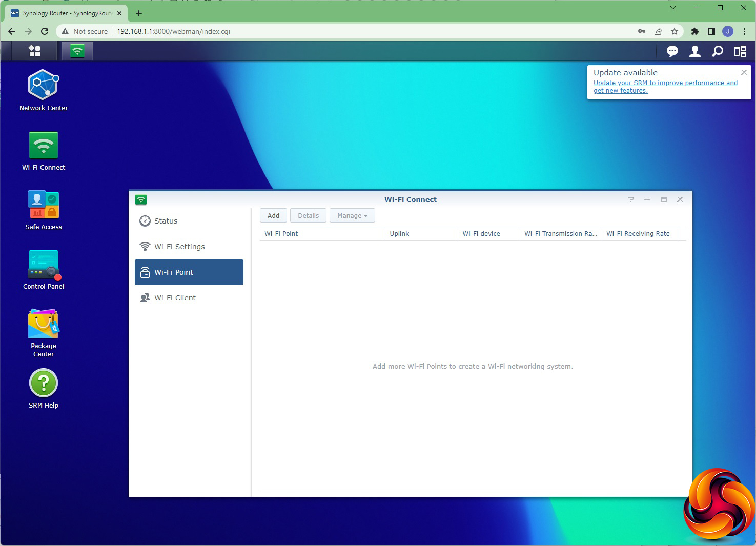Open SRM Help desktop icon
Screen dimensions: 756x546
tap(44, 389)
